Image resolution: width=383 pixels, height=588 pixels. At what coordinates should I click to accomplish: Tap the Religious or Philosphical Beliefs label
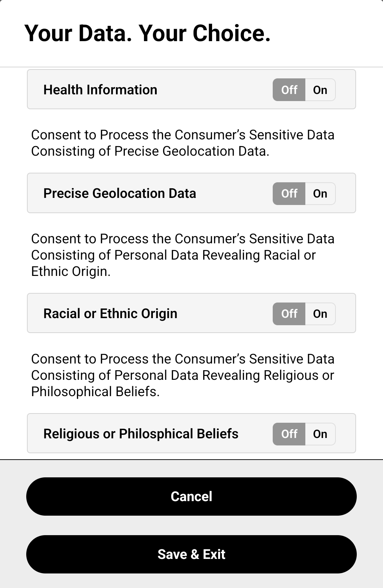[x=141, y=434]
